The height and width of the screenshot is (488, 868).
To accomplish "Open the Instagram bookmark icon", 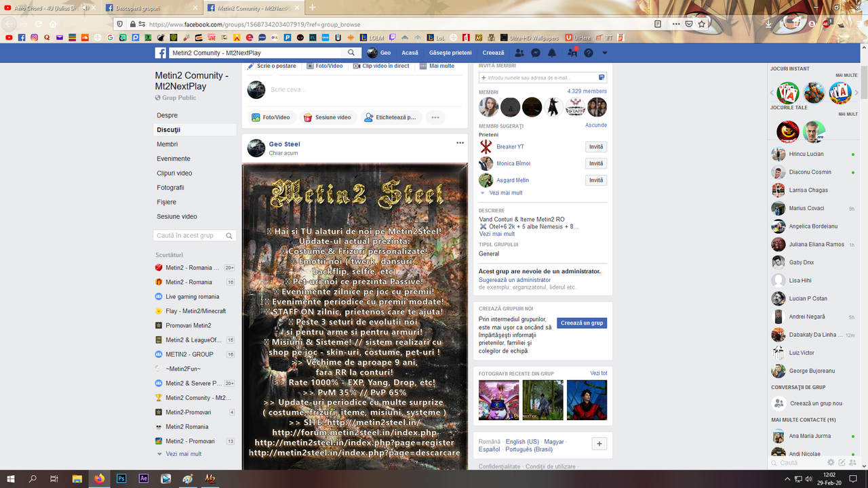I will coord(34,38).
